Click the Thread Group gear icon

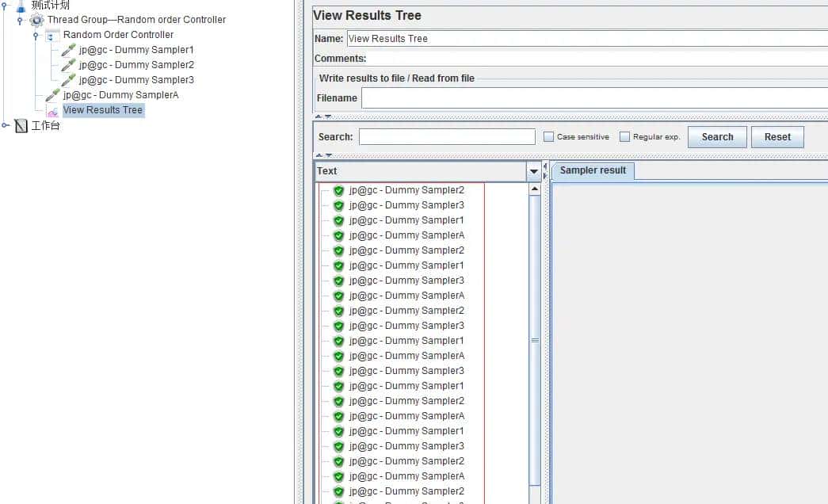point(36,20)
